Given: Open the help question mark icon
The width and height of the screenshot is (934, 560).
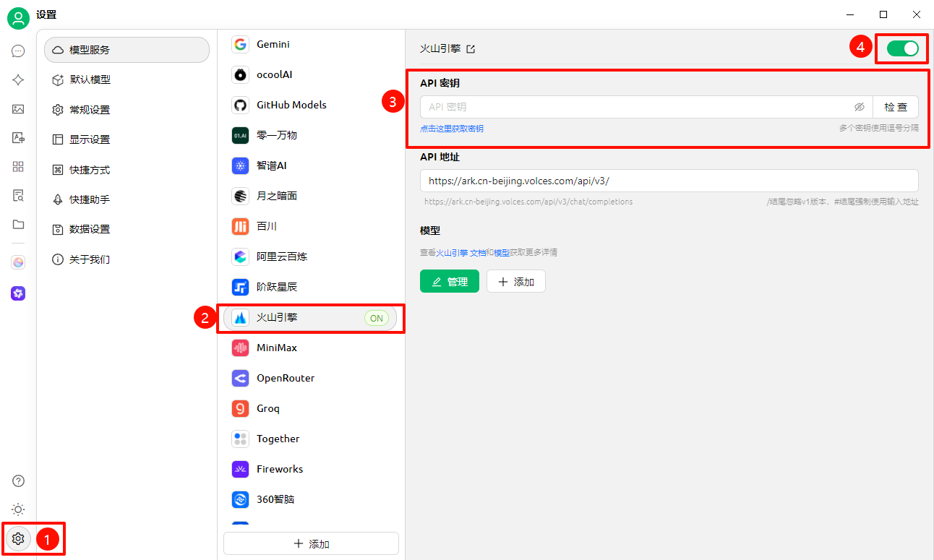Looking at the screenshot, I should (x=18, y=481).
